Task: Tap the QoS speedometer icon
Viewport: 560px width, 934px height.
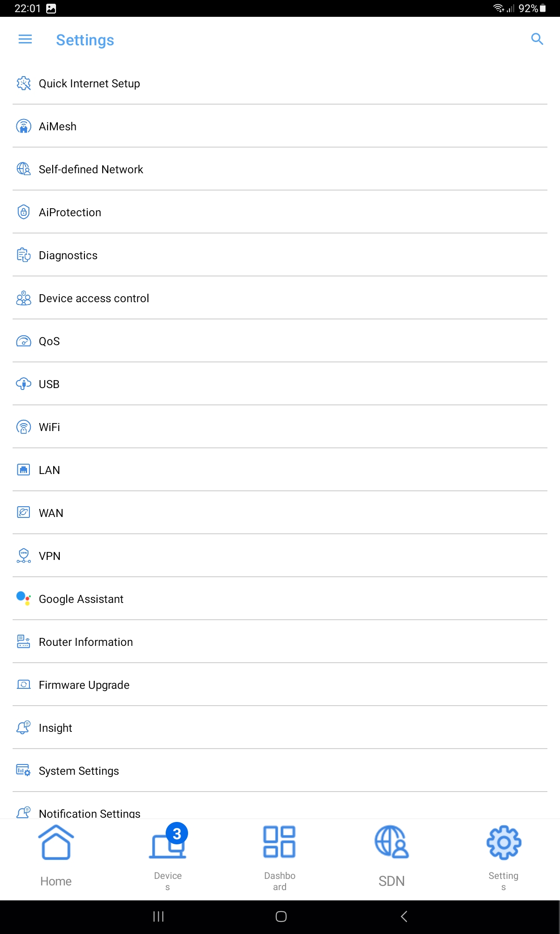Action: coord(23,341)
